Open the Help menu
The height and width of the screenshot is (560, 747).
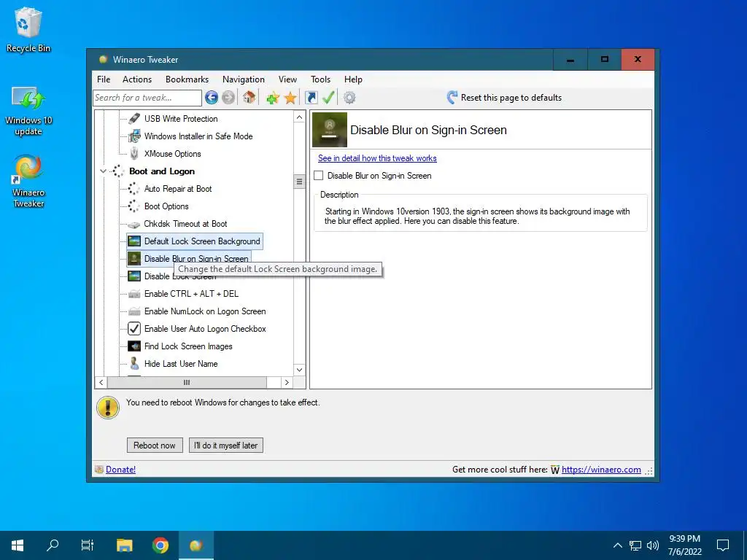[x=354, y=79]
